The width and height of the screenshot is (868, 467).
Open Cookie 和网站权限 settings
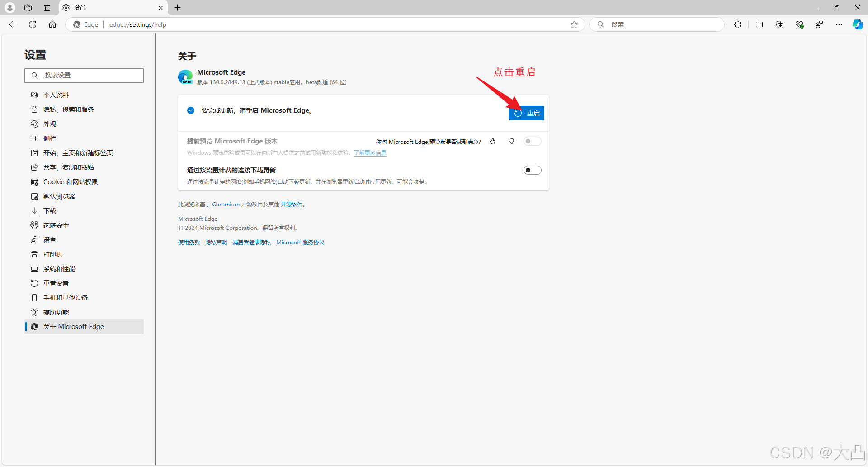coord(84,182)
